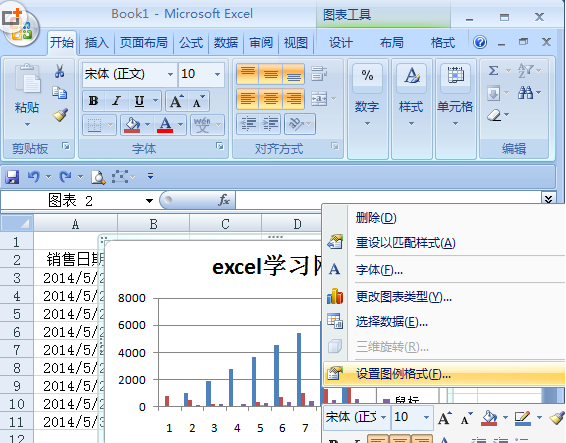566x443 pixels.
Task: Click merge and center icon
Action: tap(319, 98)
